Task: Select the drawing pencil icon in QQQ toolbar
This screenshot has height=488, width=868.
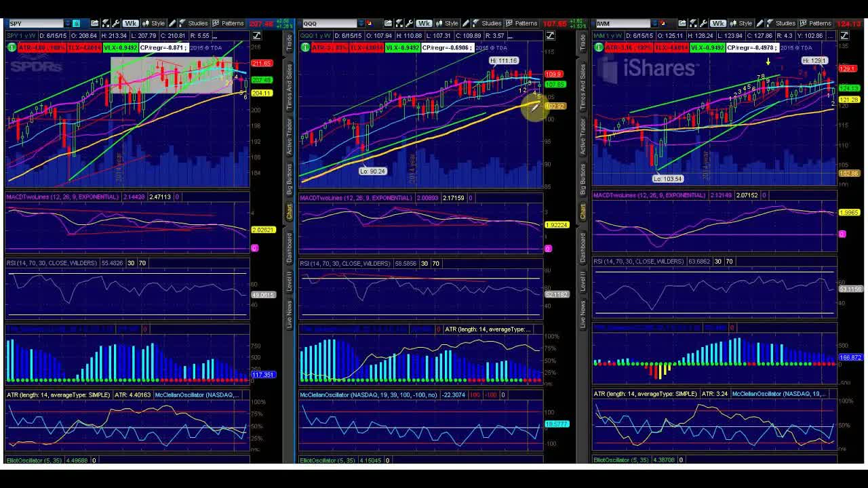Action: pyautogui.click(x=465, y=23)
